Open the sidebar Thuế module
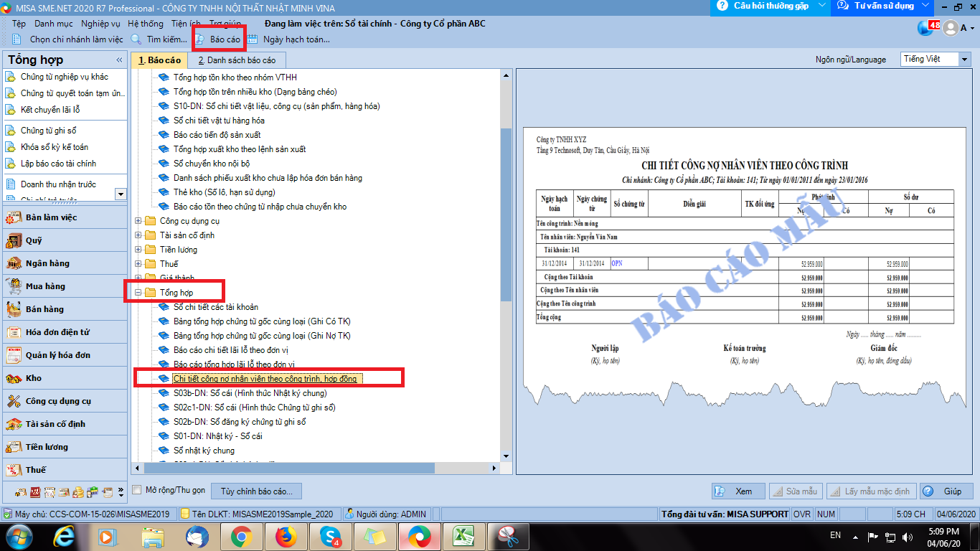The width and height of the screenshot is (980, 551). click(x=65, y=470)
